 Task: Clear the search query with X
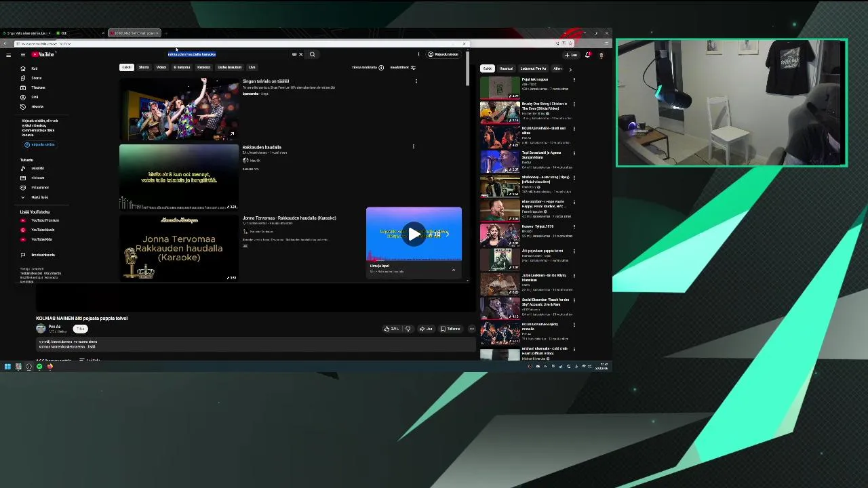point(300,54)
